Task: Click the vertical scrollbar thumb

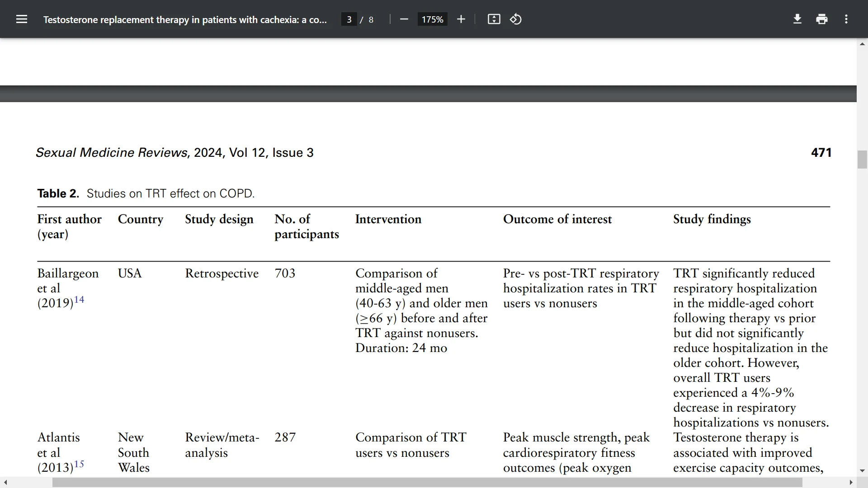Action: pyautogui.click(x=862, y=160)
